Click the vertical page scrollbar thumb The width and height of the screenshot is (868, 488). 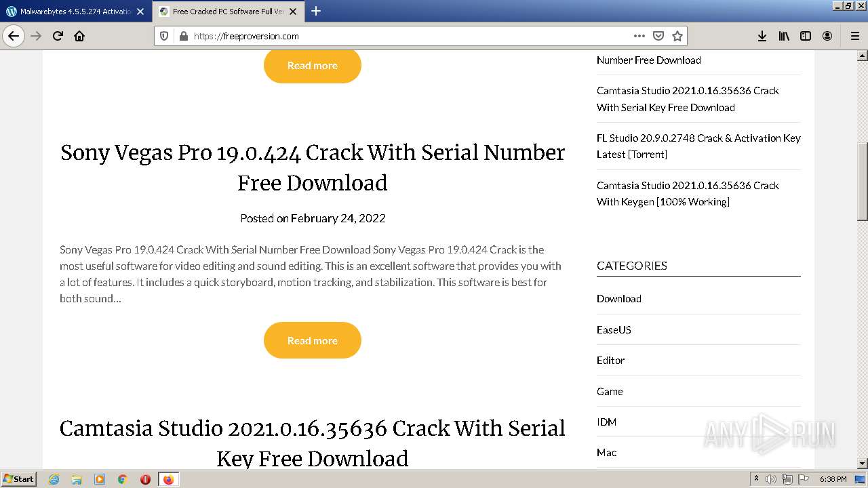(862, 182)
